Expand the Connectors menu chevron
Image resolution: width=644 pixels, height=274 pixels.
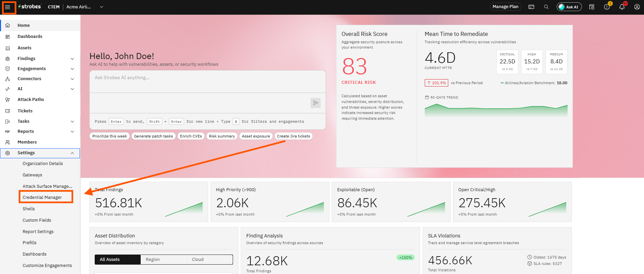tap(72, 79)
